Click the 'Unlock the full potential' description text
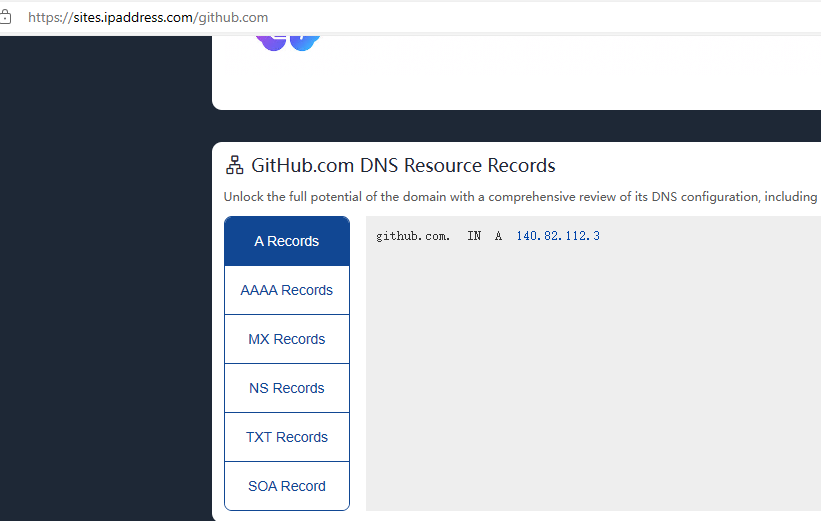 click(x=520, y=197)
